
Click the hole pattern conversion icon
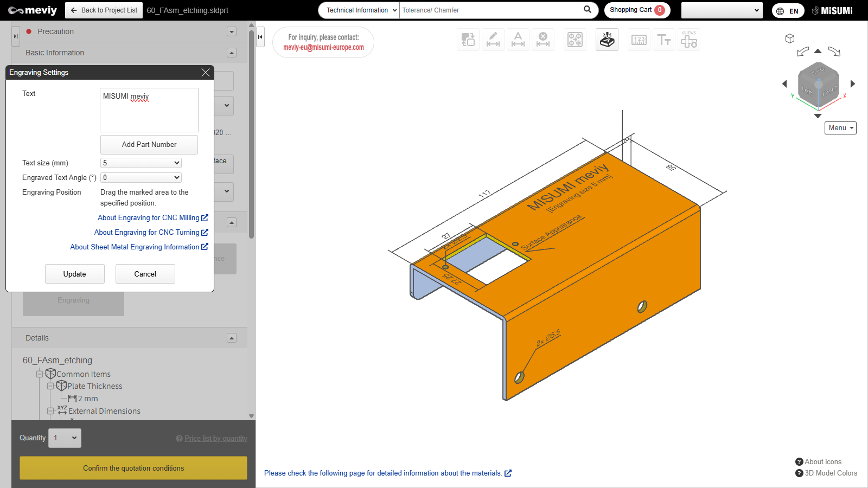575,40
